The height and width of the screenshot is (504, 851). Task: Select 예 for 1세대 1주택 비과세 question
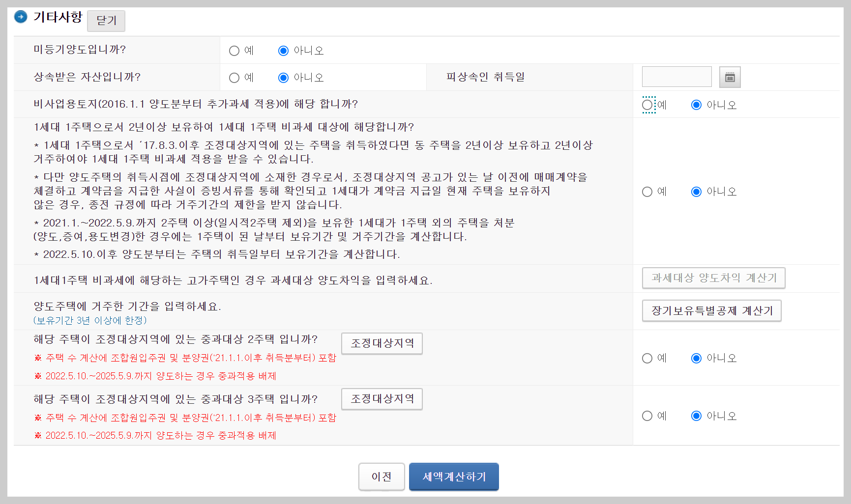(647, 192)
